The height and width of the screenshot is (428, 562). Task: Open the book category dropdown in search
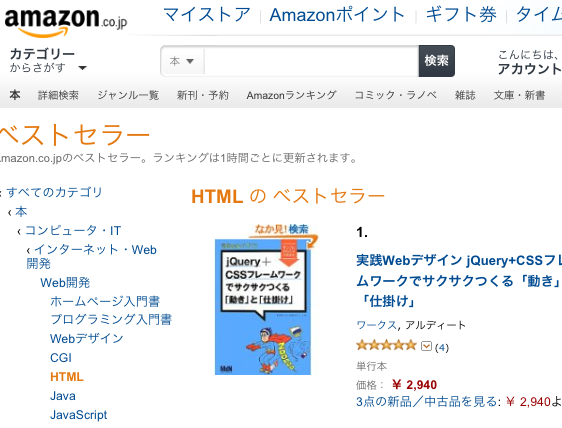182,61
